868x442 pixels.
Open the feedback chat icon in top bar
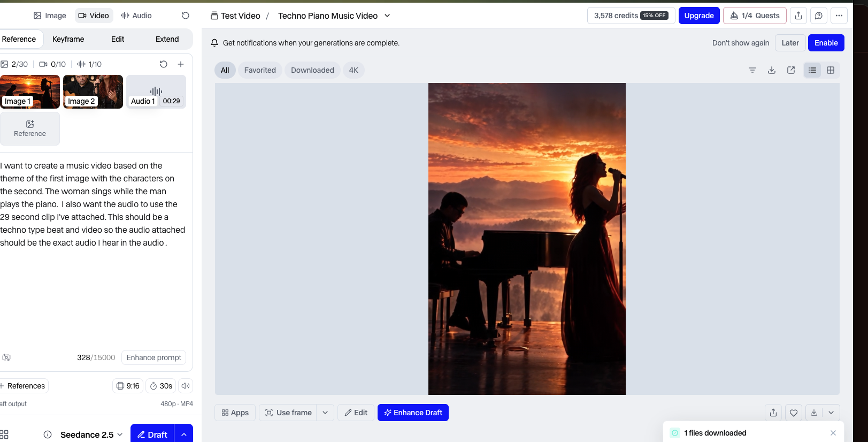pos(819,16)
